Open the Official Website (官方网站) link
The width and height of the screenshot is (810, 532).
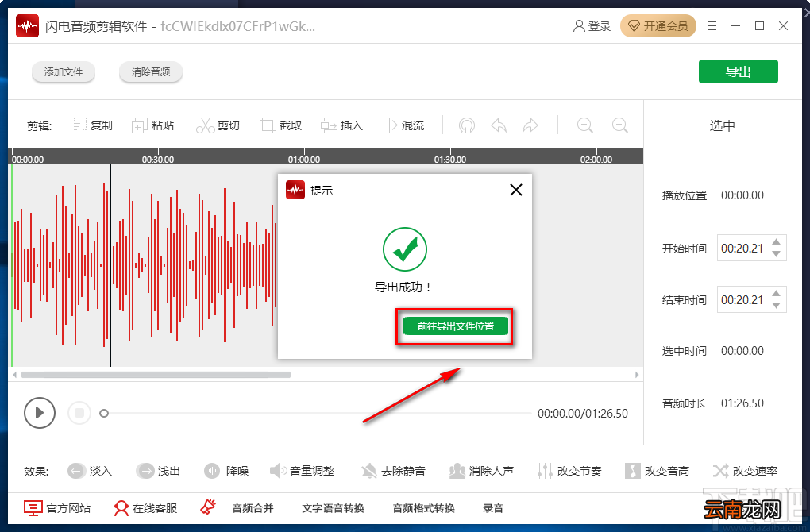tap(57, 508)
